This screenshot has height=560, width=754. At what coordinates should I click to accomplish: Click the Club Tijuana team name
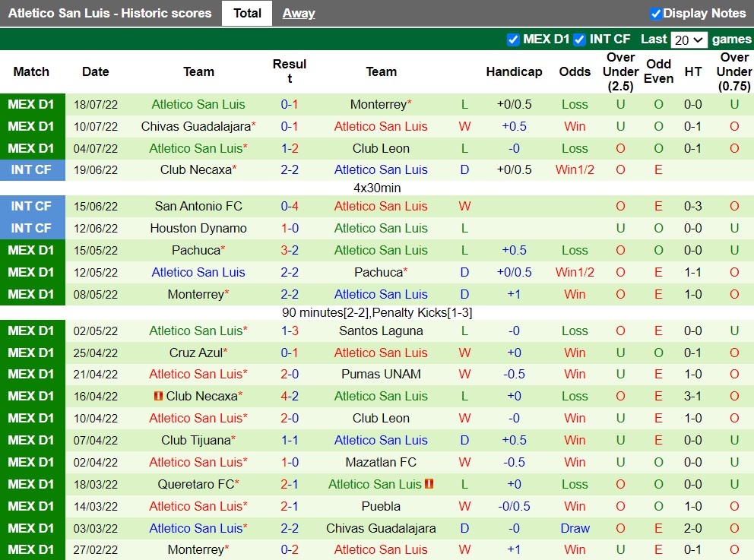pos(196,440)
